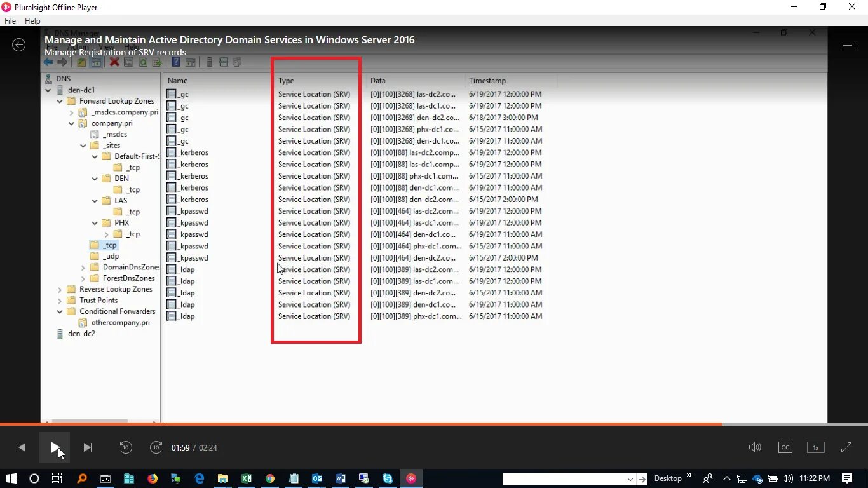Screen dimensions: 868x488
Task: Select the PHX site folder
Action: (121, 223)
